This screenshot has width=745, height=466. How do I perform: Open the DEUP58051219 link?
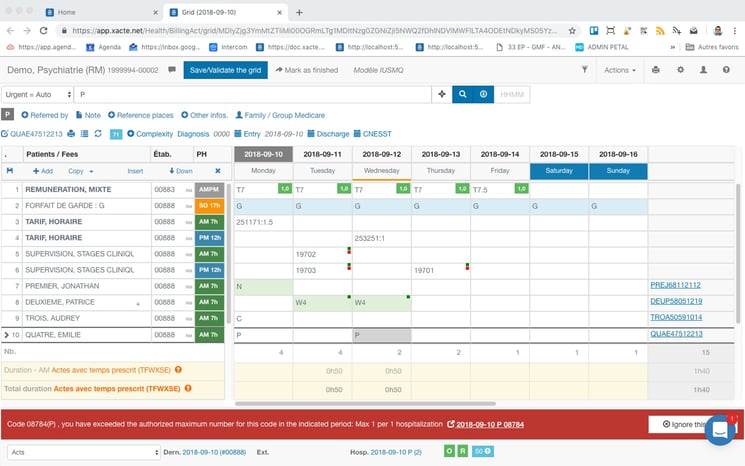[676, 301]
